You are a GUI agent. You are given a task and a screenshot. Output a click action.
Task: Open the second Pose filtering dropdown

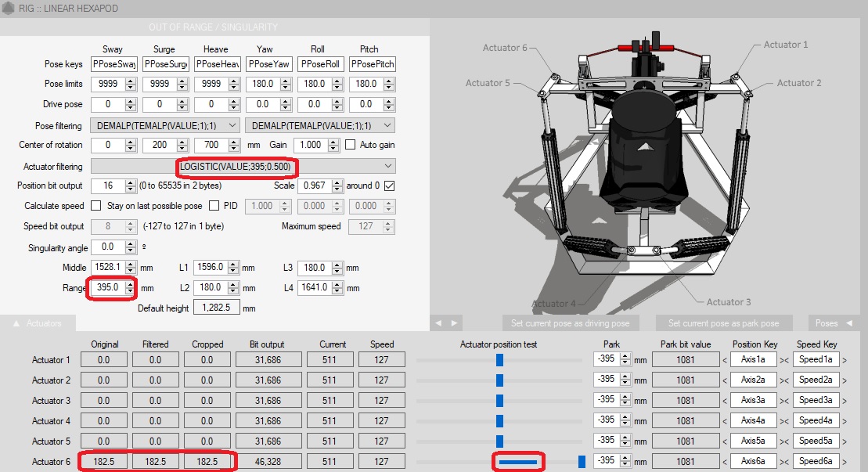pyautogui.click(x=319, y=125)
